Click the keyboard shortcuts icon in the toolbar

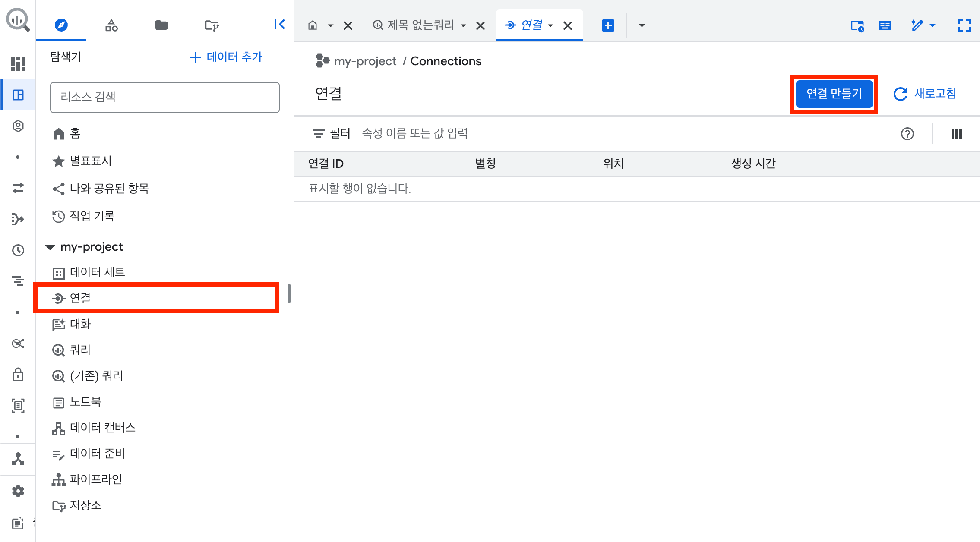(885, 25)
